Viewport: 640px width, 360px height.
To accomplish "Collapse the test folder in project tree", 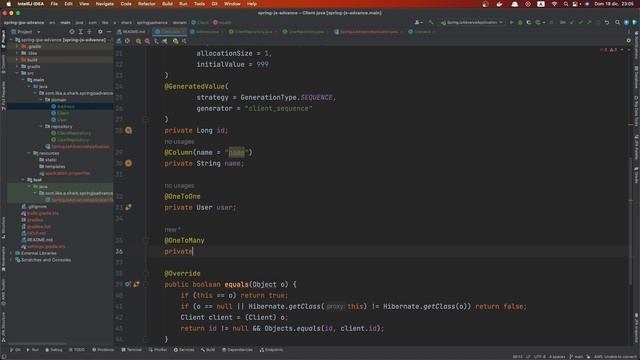I will pyautogui.click(x=23, y=180).
